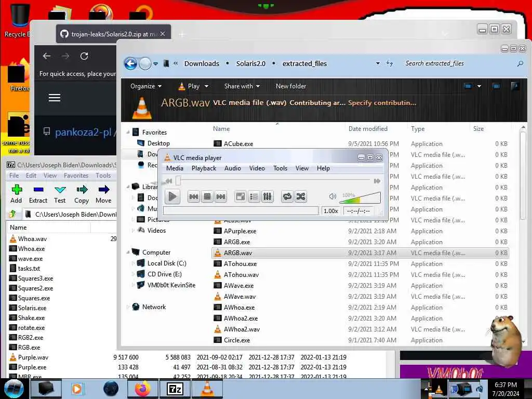
Task: Select ACube.exe file
Action: tap(238, 143)
